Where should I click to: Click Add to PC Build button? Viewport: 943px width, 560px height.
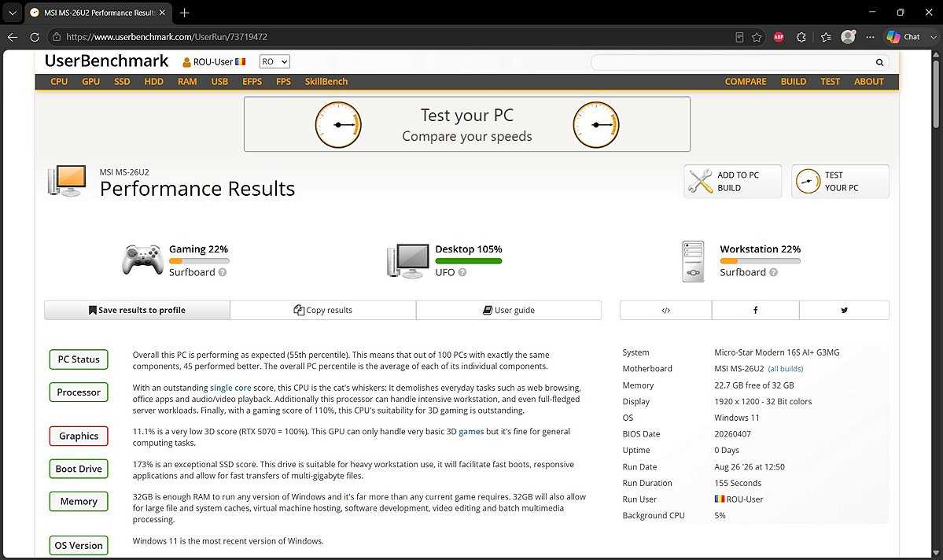click(732, 181)
